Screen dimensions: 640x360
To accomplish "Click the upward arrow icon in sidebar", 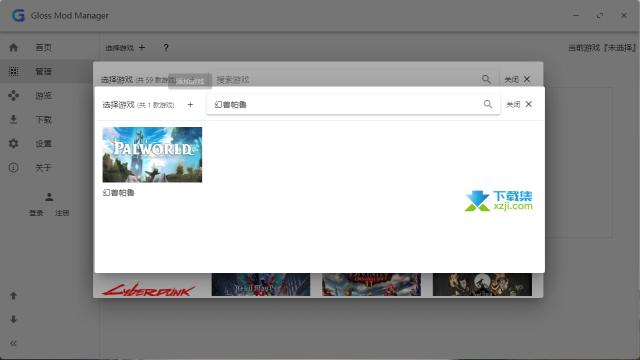I will tap(13, 296).
